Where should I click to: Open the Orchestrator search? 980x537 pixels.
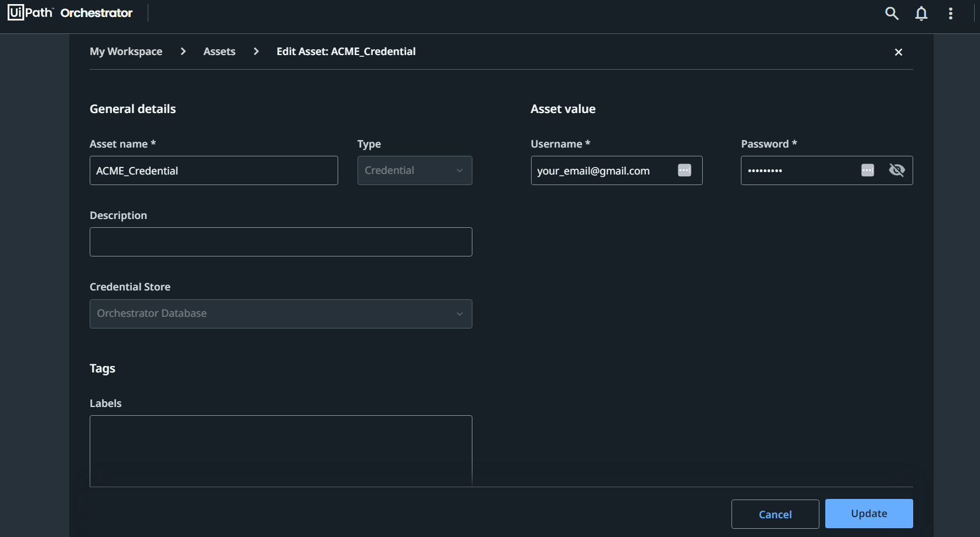(891, 13)
